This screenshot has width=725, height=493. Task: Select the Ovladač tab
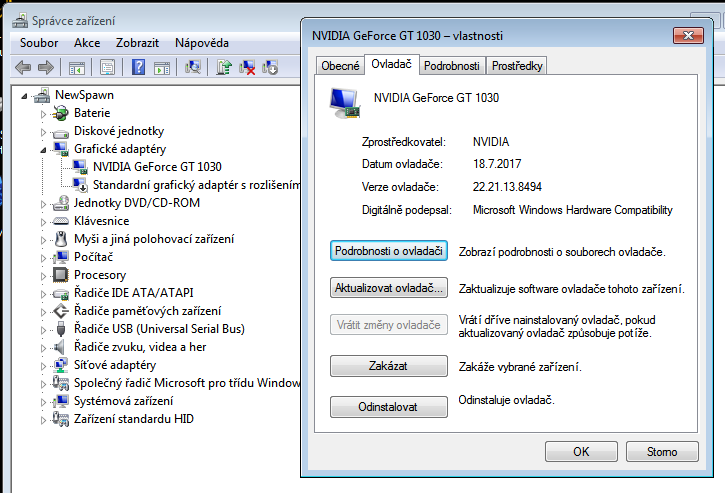(392, 64)
